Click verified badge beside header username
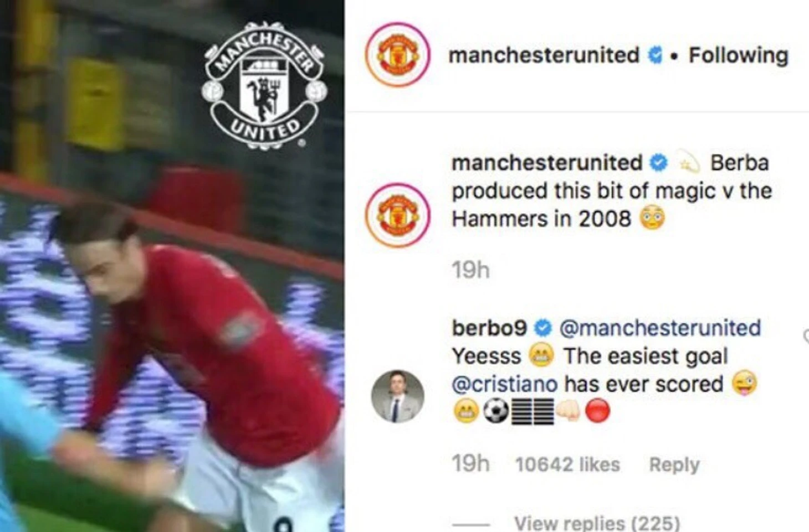Screen dimensions: 809x532 coord(656,55)
